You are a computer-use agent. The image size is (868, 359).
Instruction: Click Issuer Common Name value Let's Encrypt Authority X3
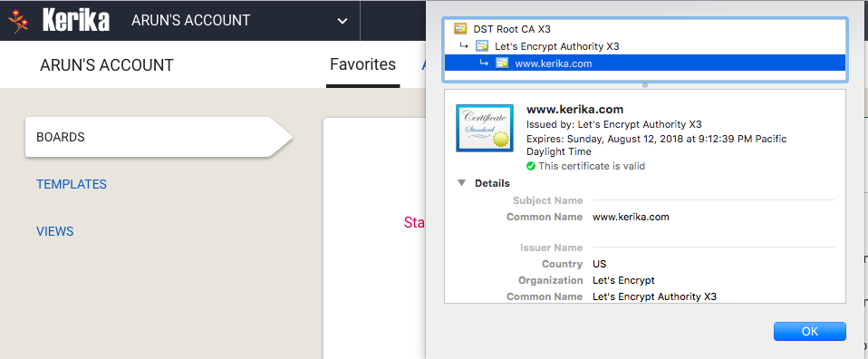(x=654, y=296)
